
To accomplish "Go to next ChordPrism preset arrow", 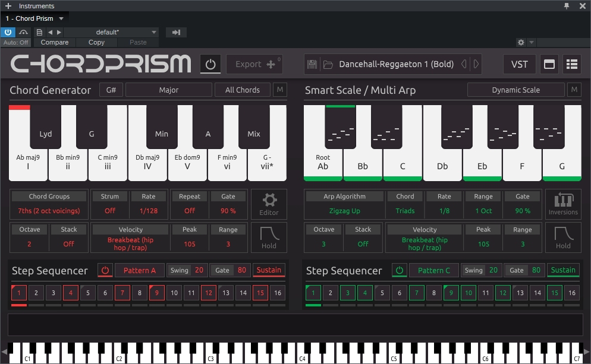I will click(x=476, y=64).
